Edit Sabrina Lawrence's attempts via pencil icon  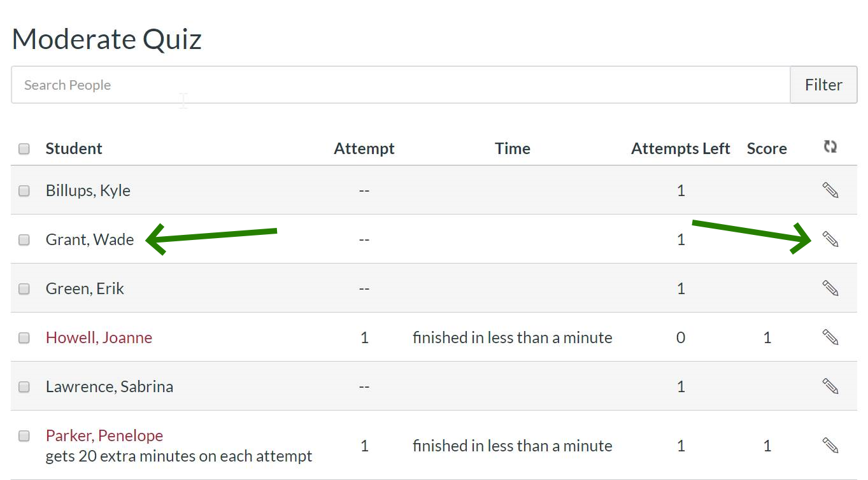tap(830, 386)
